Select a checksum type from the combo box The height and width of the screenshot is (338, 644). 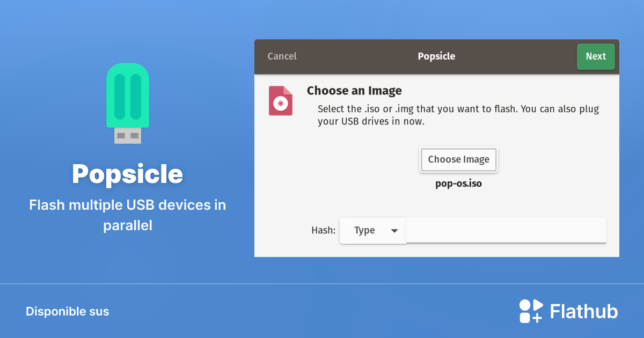click(372, 230)
